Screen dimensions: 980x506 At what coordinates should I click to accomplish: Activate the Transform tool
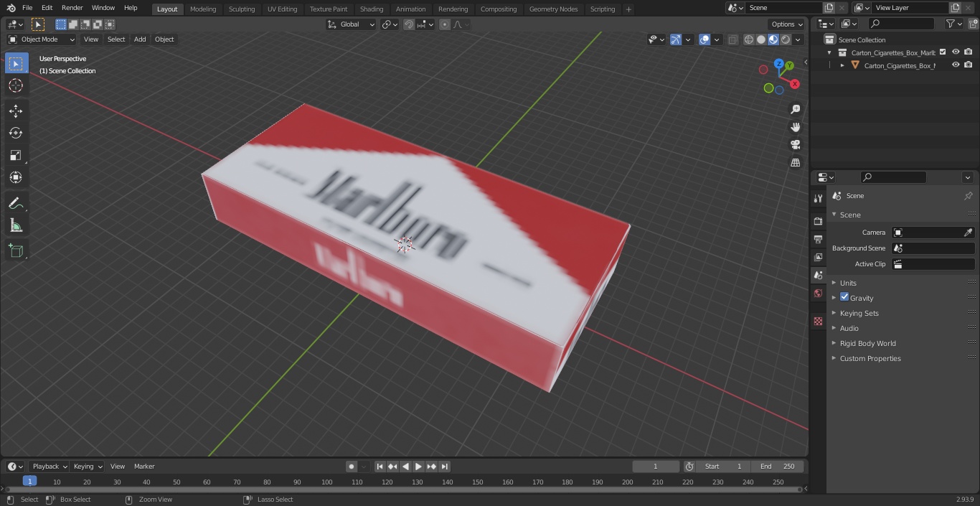coord(16,177)
